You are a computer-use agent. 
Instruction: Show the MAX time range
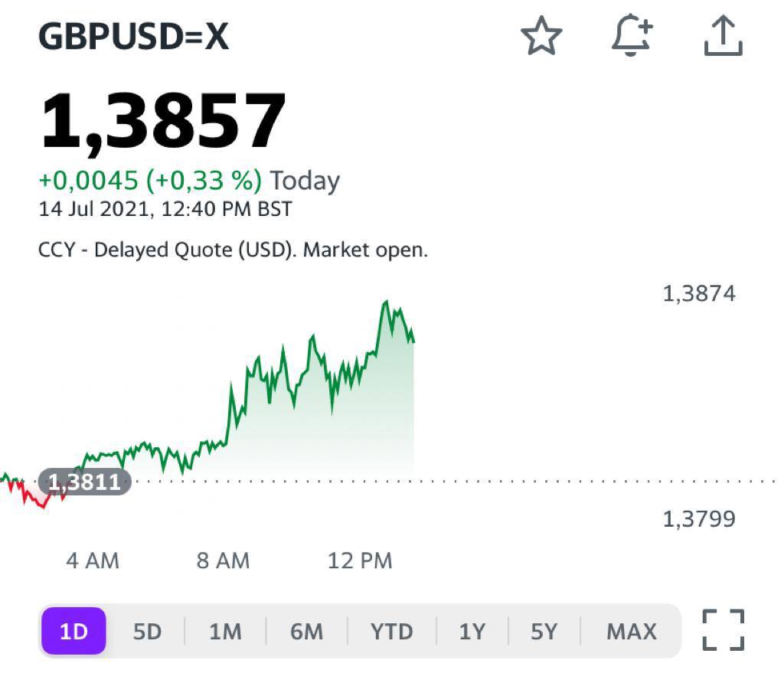[632, 632]
